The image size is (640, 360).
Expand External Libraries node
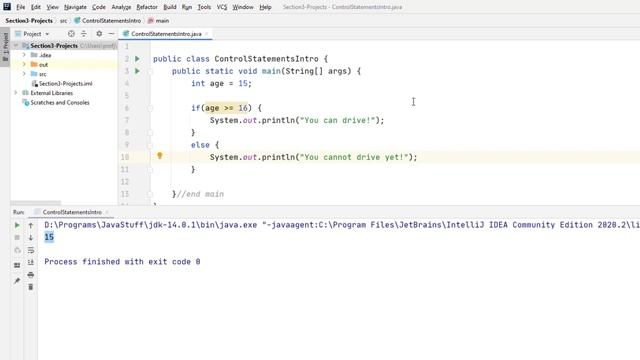pyautogui.click(x=16, y=93)
